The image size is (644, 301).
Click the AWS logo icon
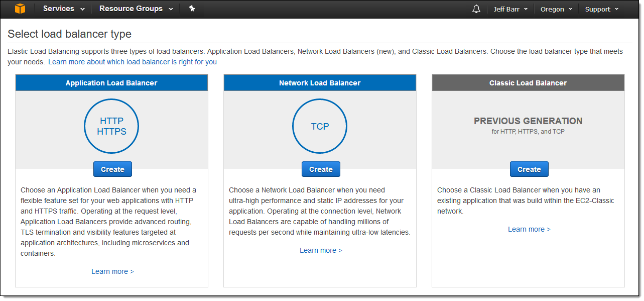[20, 9]
